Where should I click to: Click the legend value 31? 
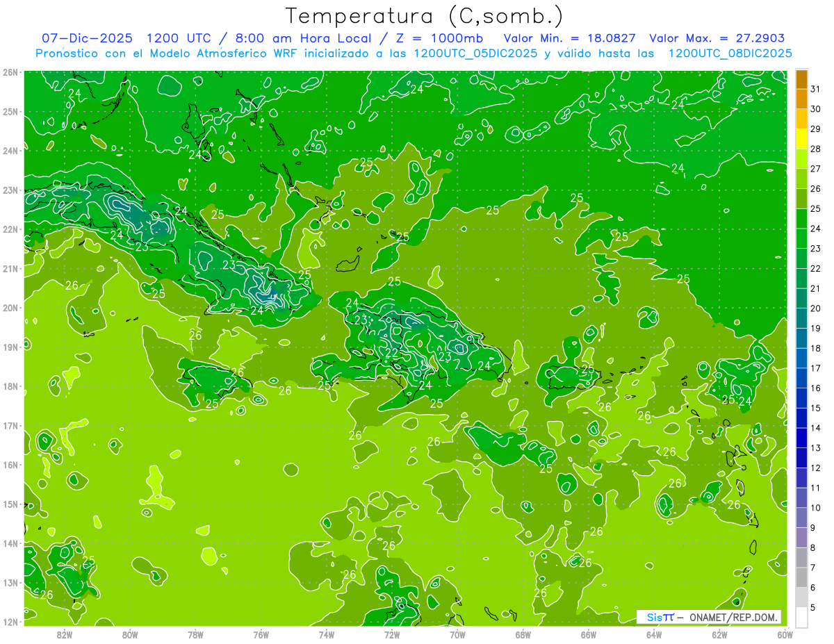(816, 88)
